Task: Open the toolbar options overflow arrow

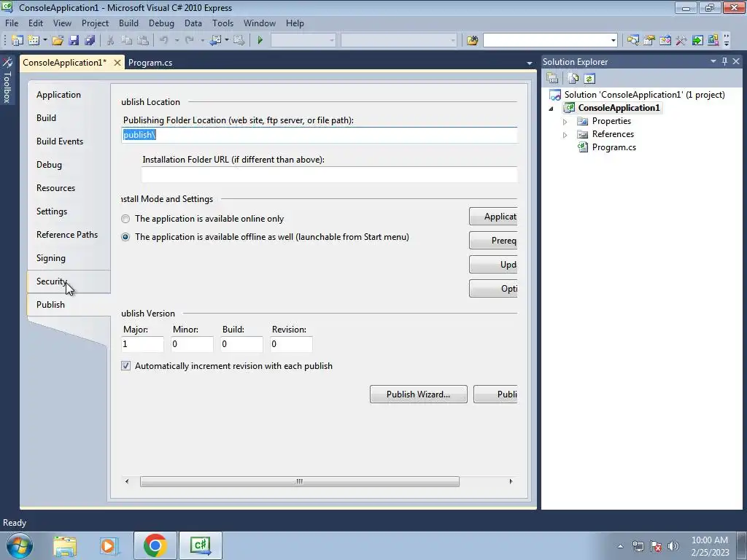Action: (x=726, y=41)
